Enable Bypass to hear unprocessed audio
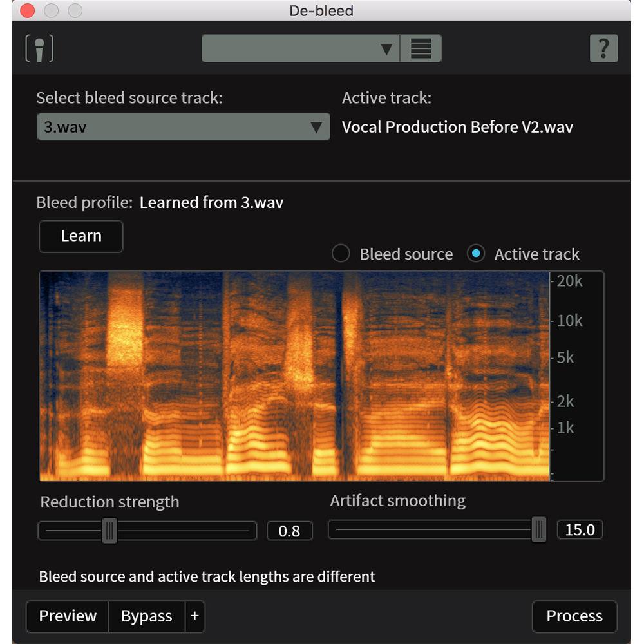644x644 pixels. [x=146, y=616]
